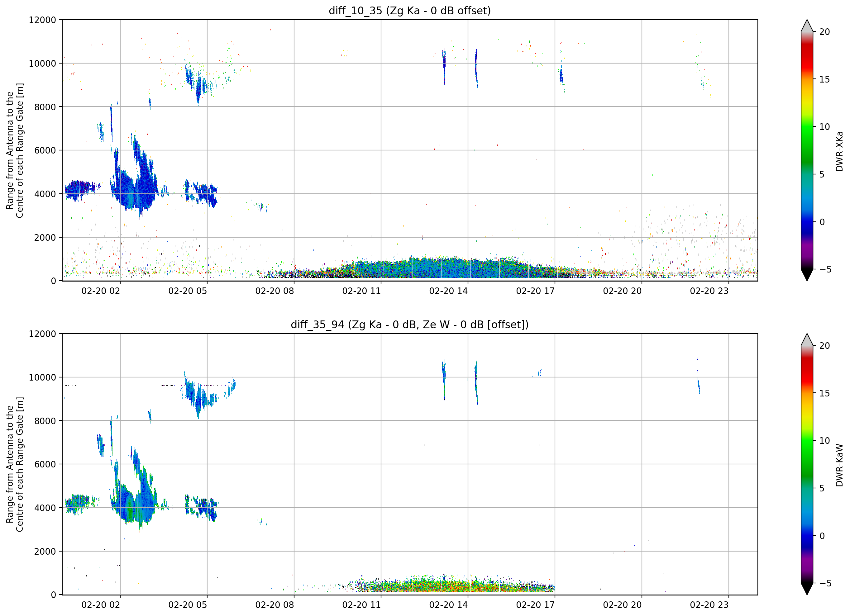Click tick "−5" on the DWR-KaW colorbar
The width and height of the screenshot is (850, 616).
(x=826, y=583)
